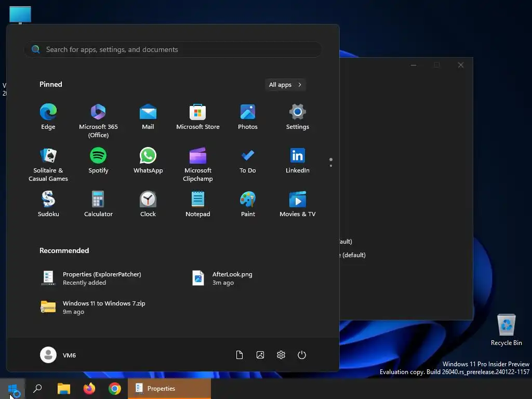Launch Sudoku game
Screen dimensions: 532x399
48,204
